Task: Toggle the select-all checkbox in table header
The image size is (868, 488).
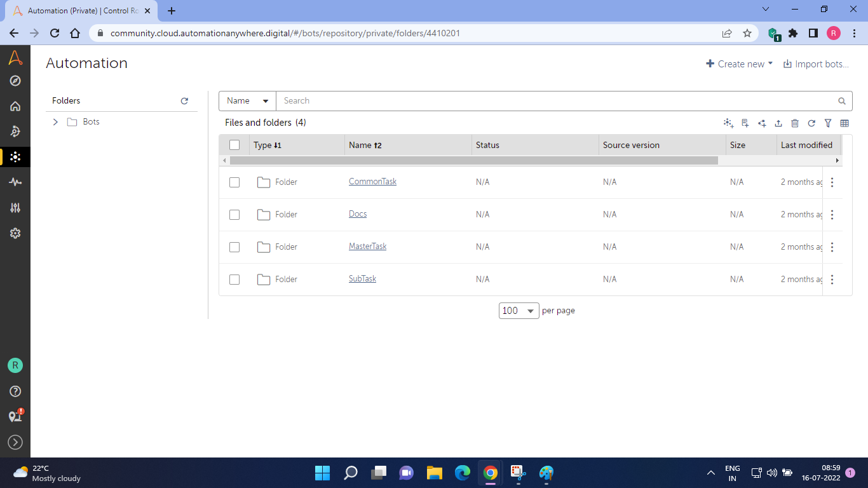Action: [234, 145]
